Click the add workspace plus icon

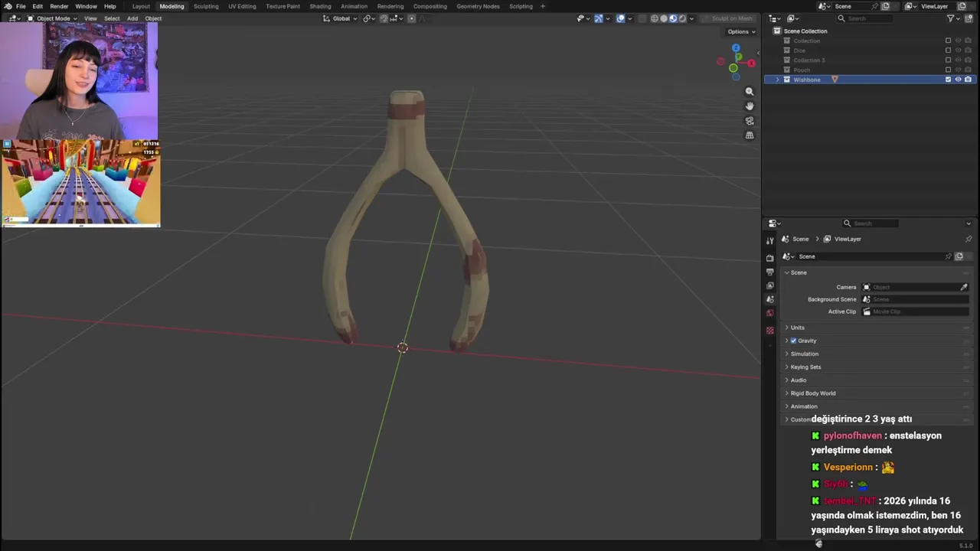tap(543, 6)
